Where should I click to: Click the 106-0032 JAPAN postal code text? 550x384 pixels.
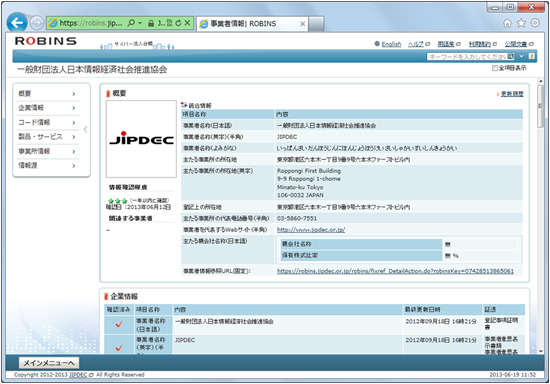[x=300, y=195]
